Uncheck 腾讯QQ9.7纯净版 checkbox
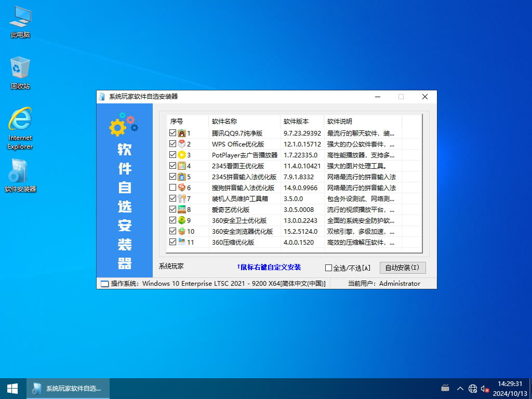The width and height of the screenshot is (532, 399). point(172,133)
